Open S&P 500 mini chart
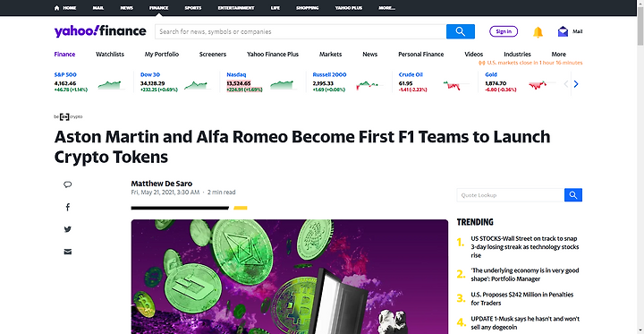The width and height of the screenshot is (644, 334). click(x=110, y=85)
